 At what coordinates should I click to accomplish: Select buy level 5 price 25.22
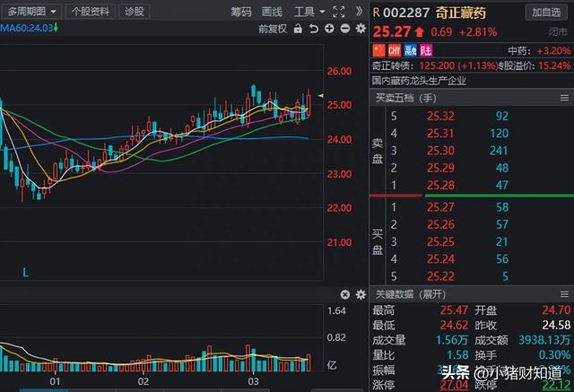[x=440, y=276]
